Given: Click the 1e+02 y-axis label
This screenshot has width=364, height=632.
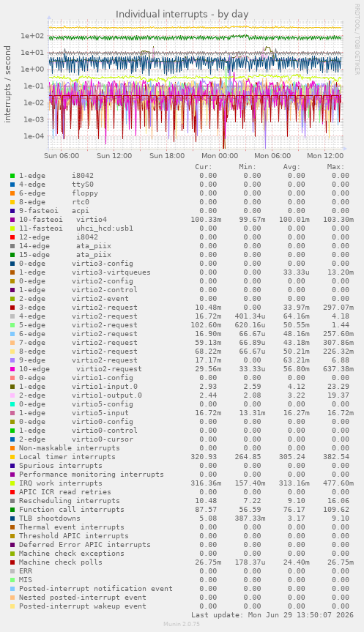Looking at the screenshot, I should 32,36.
